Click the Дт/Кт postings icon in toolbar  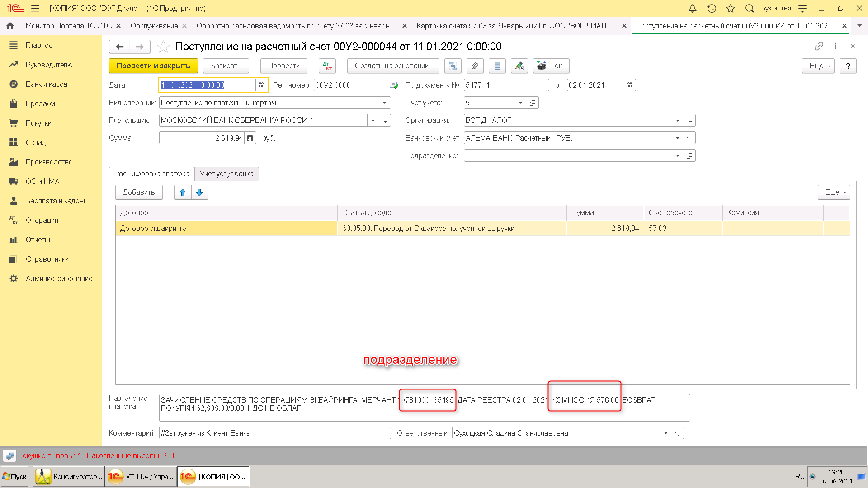click(327, 66)
